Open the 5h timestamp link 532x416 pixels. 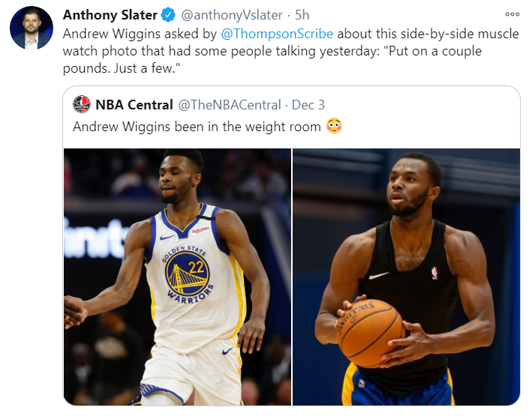coord(302,15)
